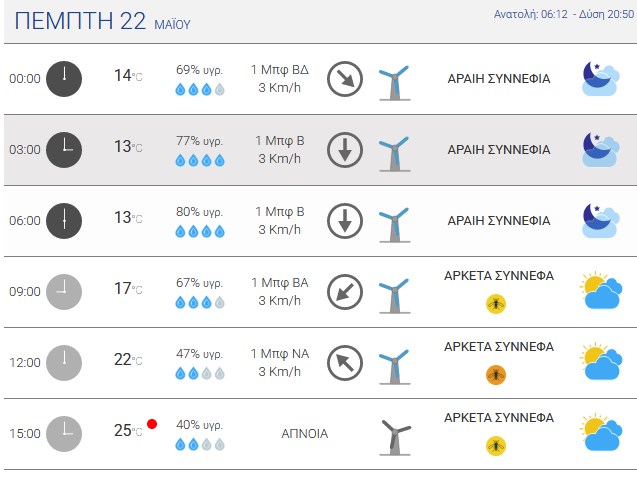Click the red heat dot beside 25°C
Viewport: 637px width, 477px height.
click(152, 424)
